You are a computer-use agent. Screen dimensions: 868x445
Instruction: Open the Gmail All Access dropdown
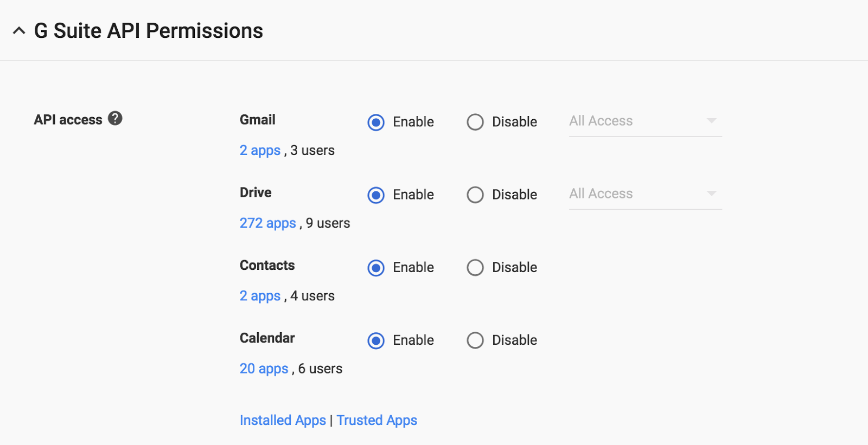point(646,121)
